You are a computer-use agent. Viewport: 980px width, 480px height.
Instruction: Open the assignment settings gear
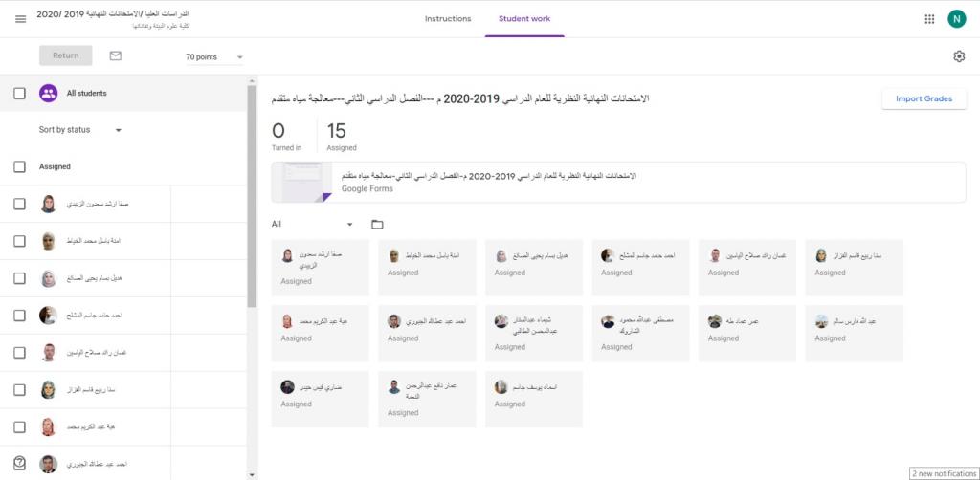(x=959, y=56)
